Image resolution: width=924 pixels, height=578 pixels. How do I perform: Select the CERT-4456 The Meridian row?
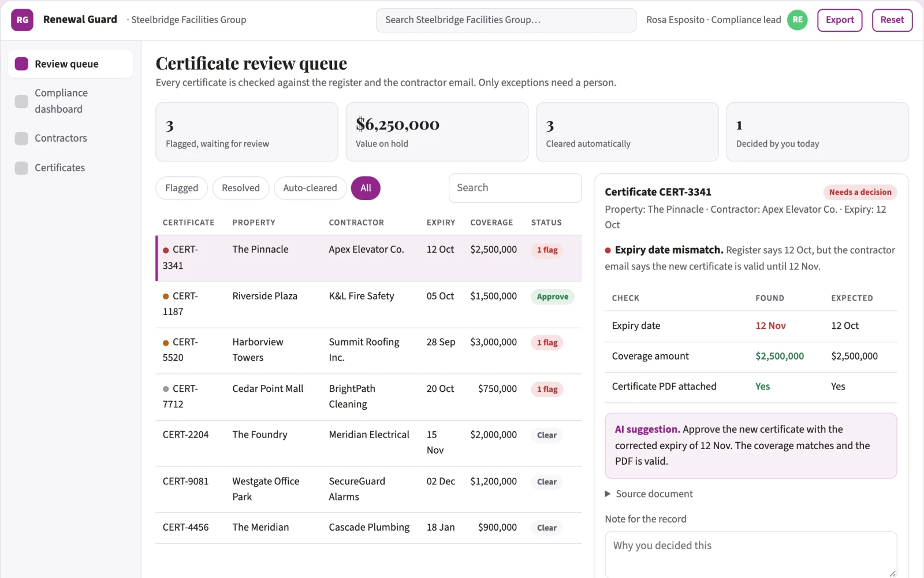(368, 528)
